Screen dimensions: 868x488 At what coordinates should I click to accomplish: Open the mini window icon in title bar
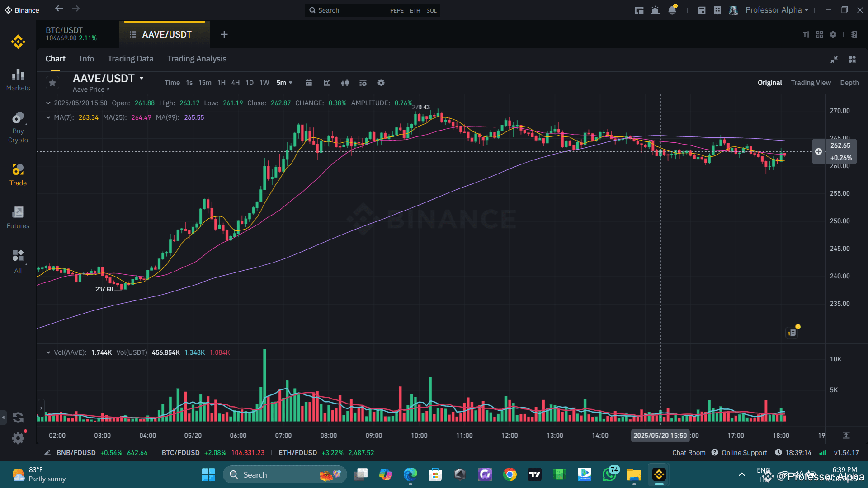tap(639, 10)
